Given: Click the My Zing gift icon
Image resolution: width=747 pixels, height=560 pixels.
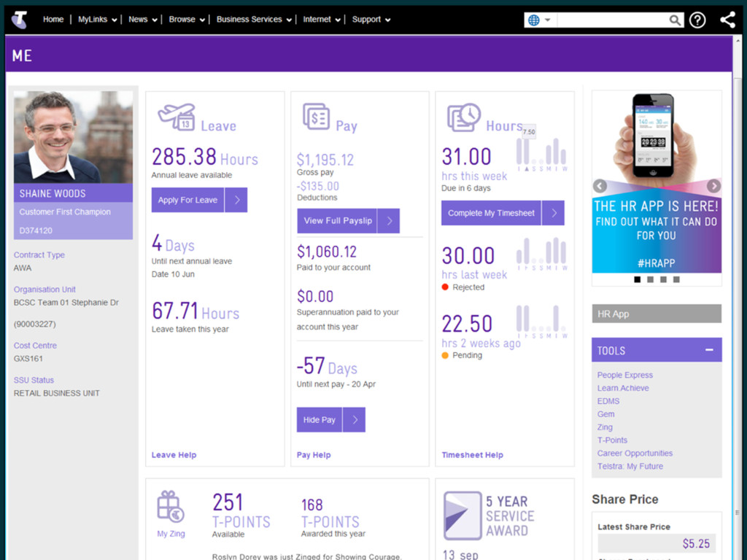Looking at the screenshot, I should [x=171, y=507].
